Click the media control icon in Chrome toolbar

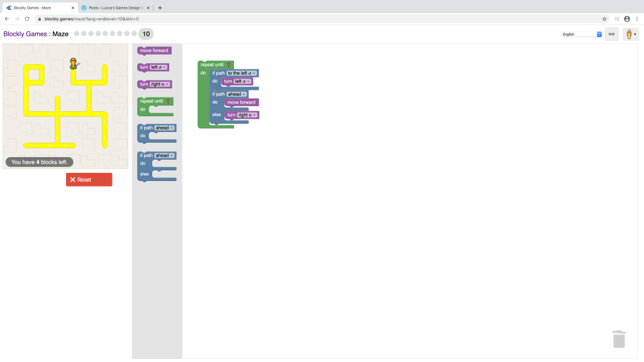616,19
